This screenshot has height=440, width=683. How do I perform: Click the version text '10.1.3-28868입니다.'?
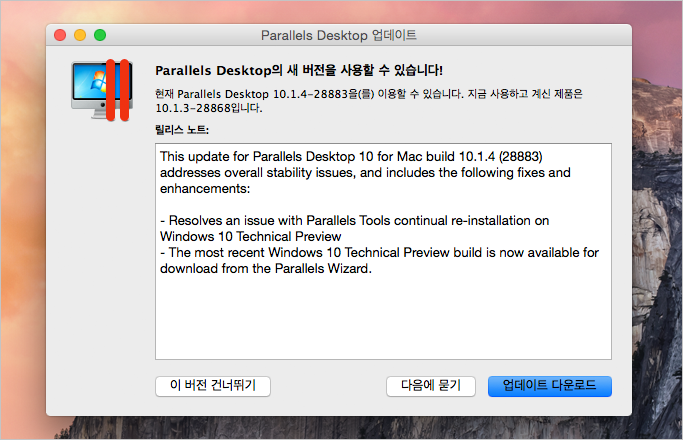209,108
